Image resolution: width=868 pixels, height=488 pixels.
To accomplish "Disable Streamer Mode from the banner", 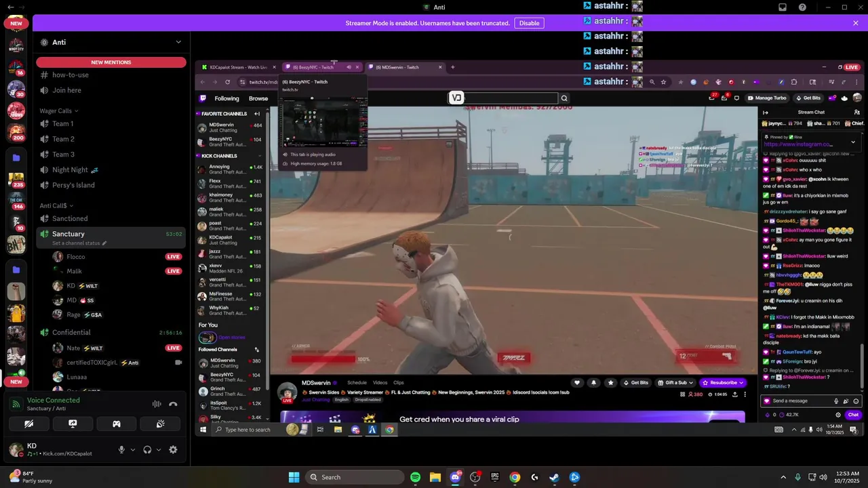I will (x=529, y=23).
